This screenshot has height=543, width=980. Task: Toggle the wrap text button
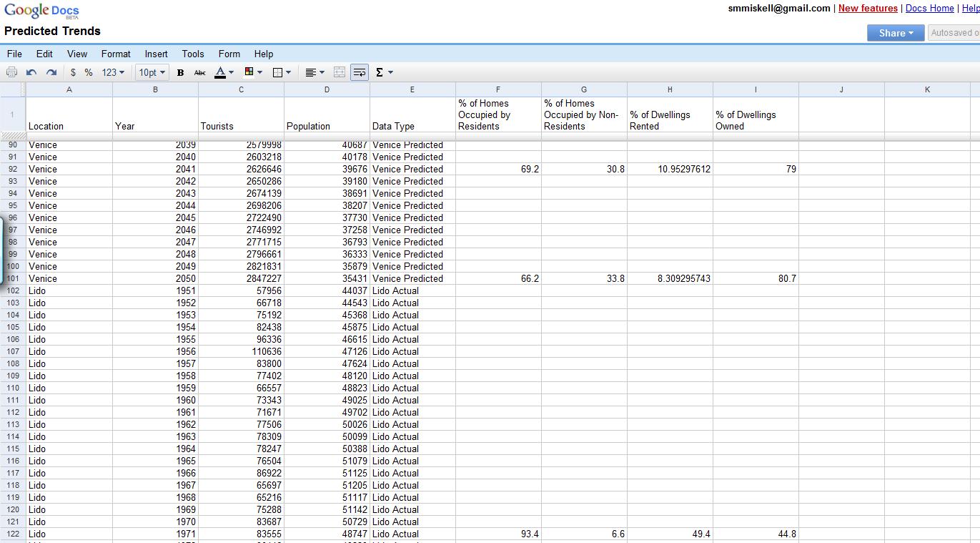(360, 72)
